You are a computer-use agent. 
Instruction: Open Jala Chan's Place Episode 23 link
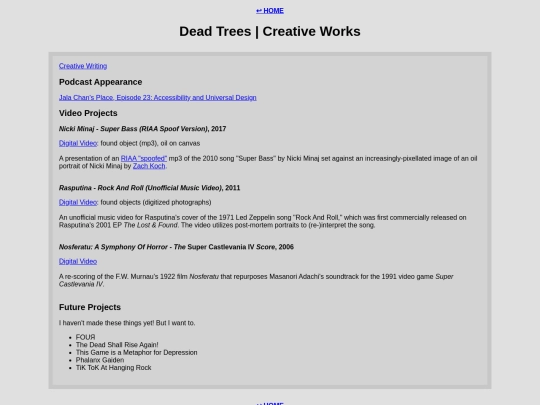(158, 97)
